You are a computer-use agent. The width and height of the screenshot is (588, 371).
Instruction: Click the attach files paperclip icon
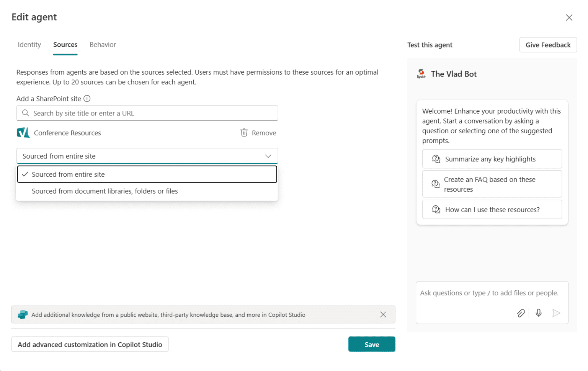tap(521, 313)
